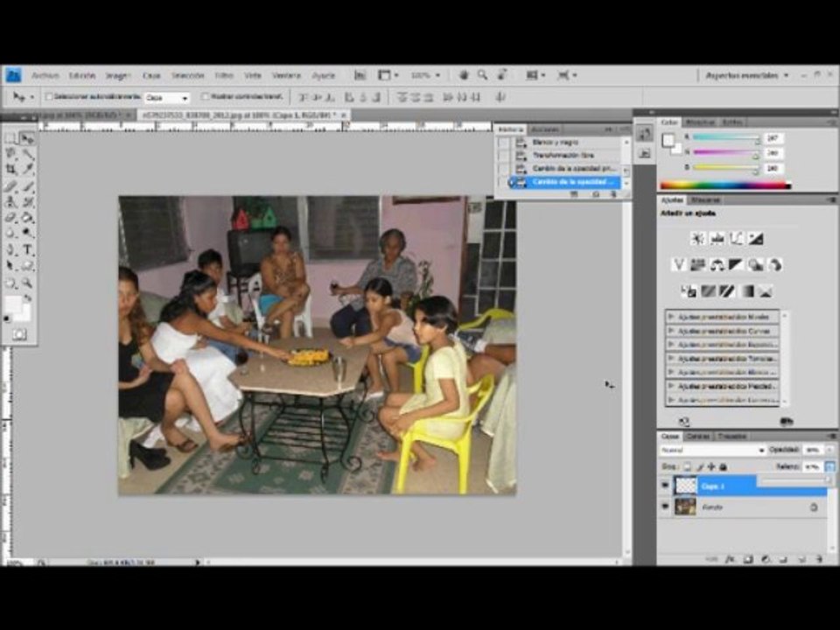Select the Pen tool
Screen dimensions: 840x630
click(10, 249)
